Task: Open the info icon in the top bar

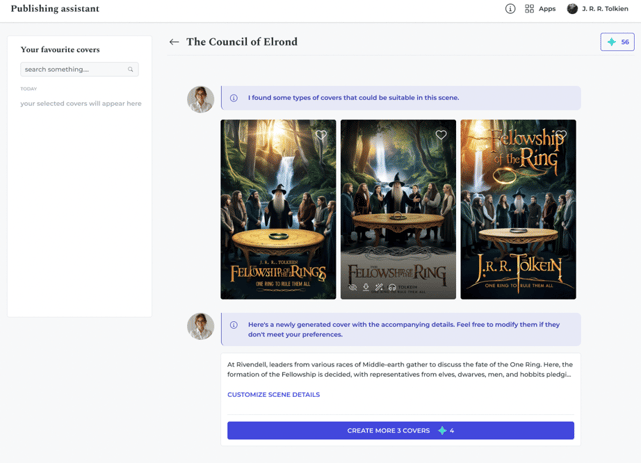Action: click(x=510, y=9)
